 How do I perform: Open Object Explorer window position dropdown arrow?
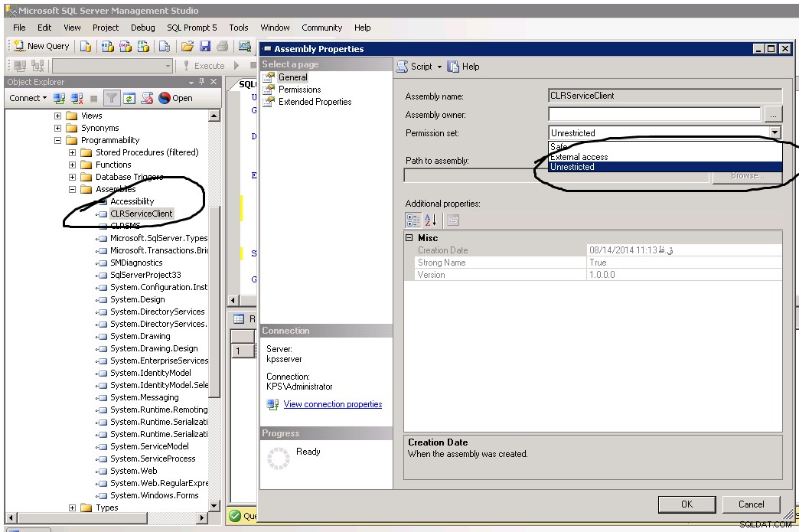pos(191,82)
